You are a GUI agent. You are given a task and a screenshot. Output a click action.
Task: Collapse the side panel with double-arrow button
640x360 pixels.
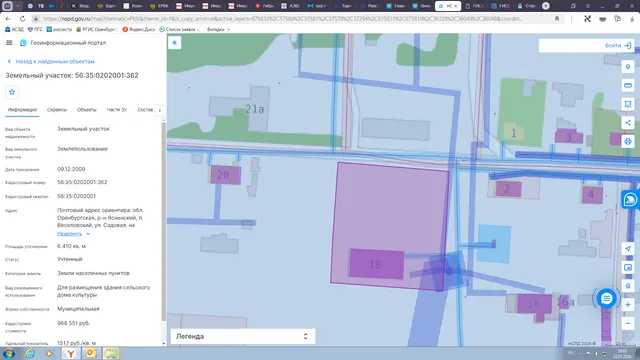(175, 43)
